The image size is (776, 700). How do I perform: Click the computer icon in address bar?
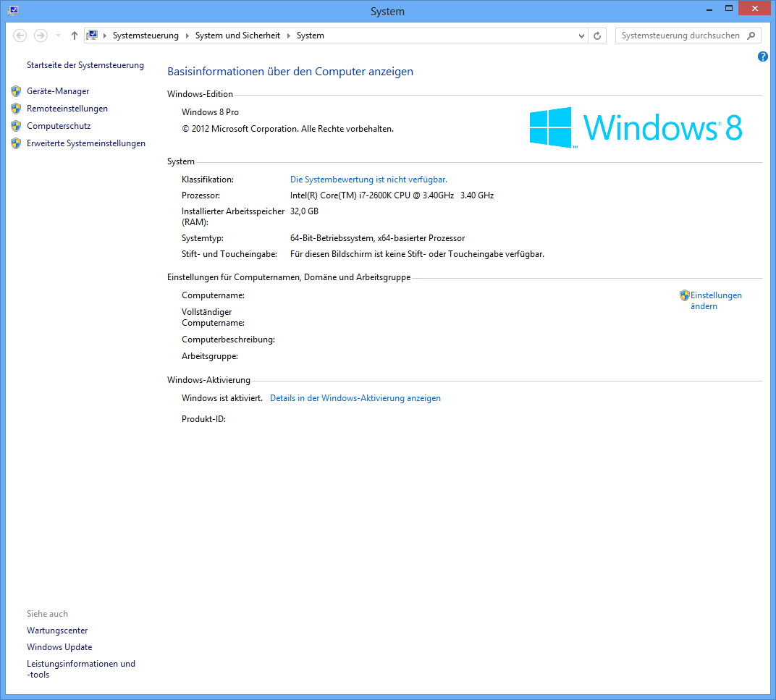[92, 35]
